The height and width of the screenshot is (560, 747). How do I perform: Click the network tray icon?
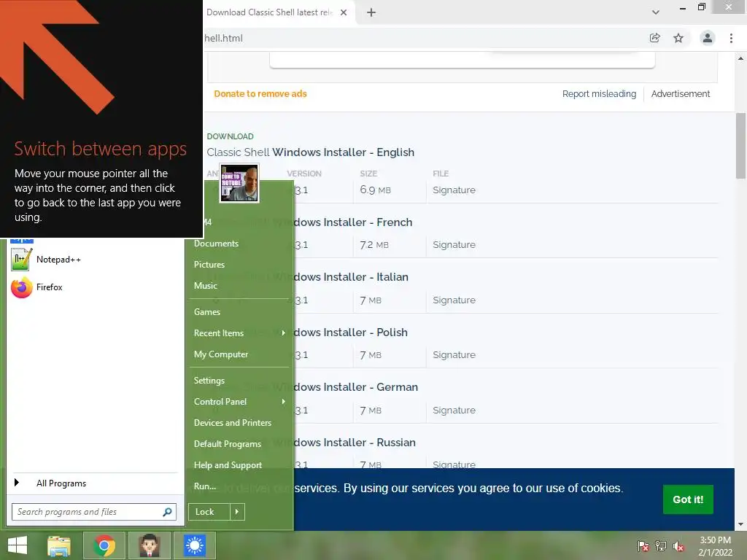(661, 546)
